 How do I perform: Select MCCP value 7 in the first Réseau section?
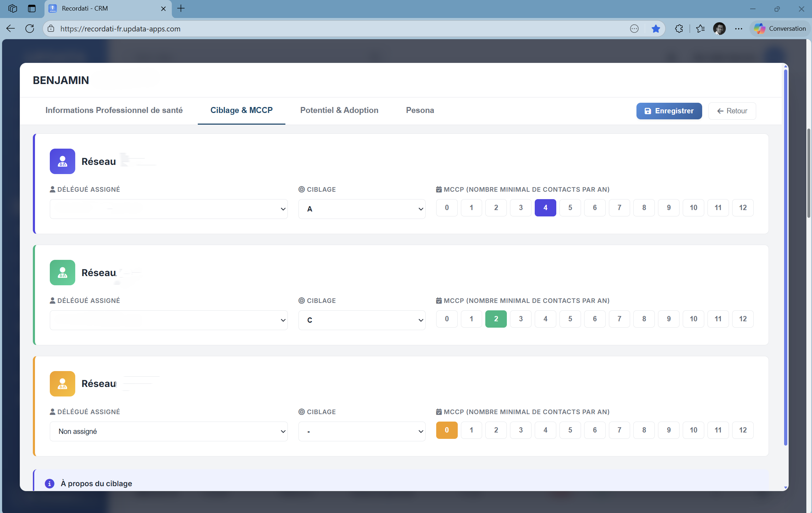620,208
